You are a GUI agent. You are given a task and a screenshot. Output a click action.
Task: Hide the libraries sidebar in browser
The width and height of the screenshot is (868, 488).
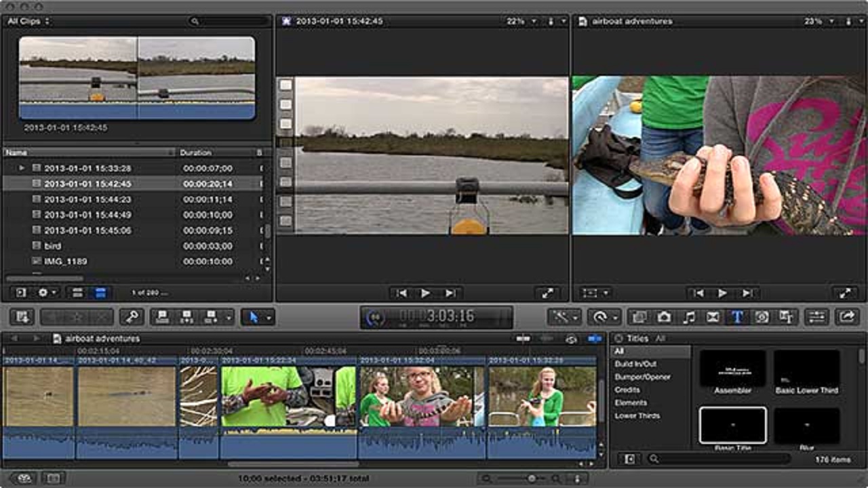pyautogui.click(x=21, y=293)
